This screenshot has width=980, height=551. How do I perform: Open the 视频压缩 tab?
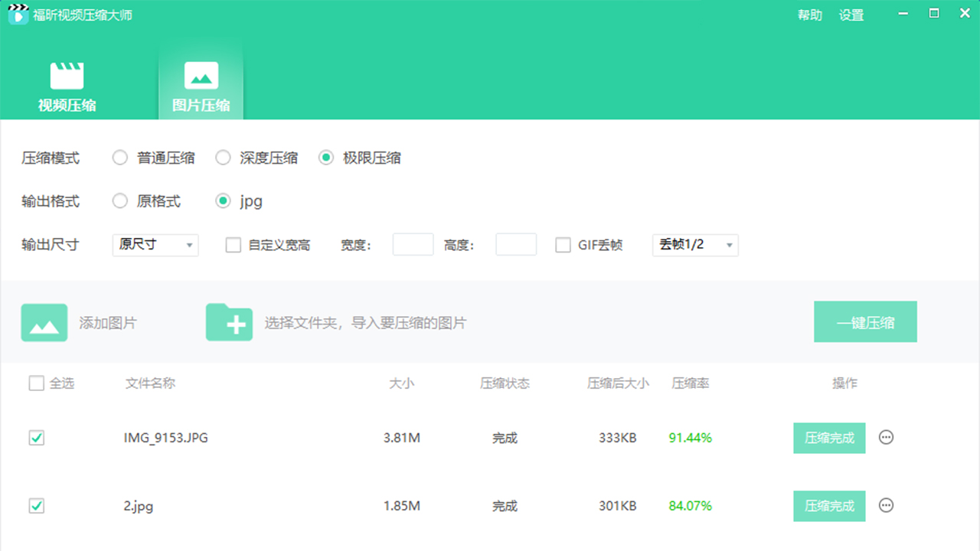pos(67,87)
